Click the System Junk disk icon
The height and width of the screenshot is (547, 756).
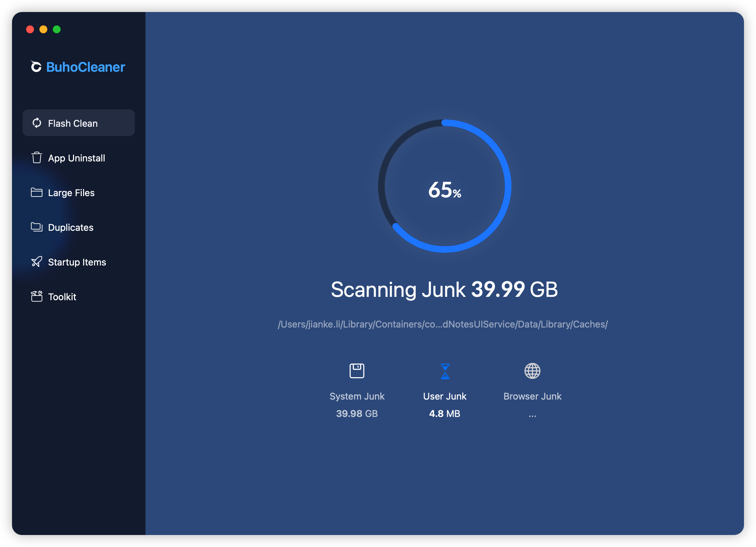(357, 371)
